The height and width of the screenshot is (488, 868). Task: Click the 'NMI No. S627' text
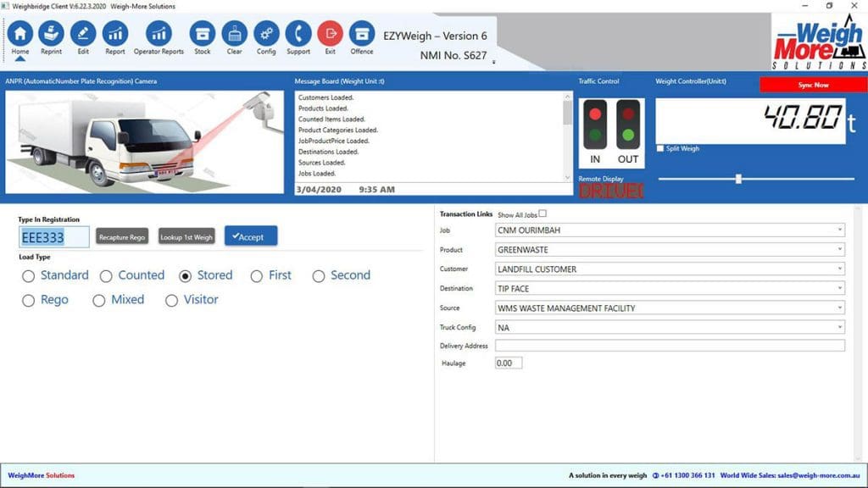[453, 55]
